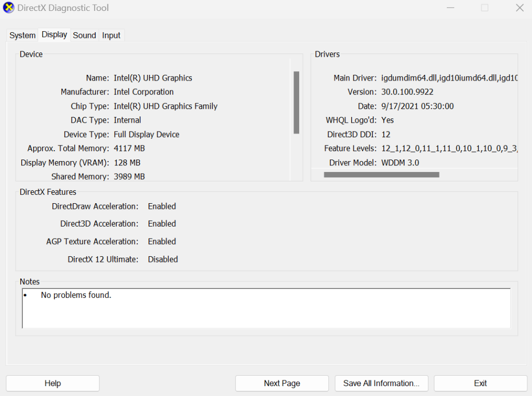Click the maximize window button

tap(485, 8)
